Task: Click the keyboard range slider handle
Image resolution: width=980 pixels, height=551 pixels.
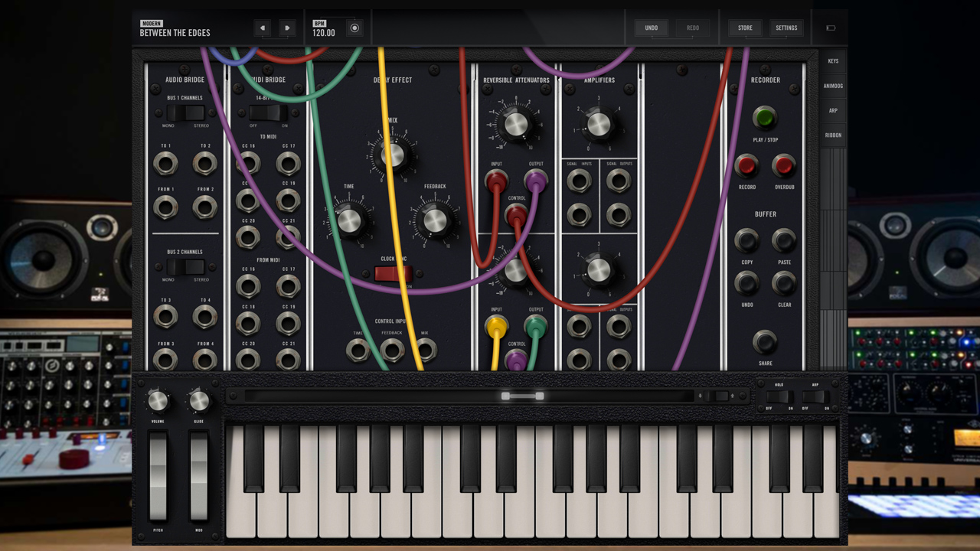Action: click(x=522, y=396)
